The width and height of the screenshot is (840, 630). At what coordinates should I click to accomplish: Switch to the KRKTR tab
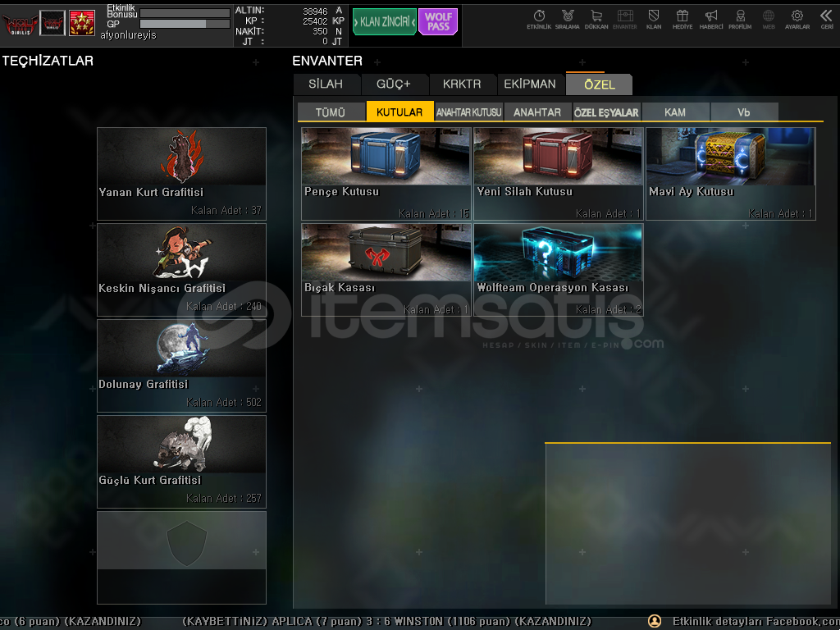pos(462,84)
